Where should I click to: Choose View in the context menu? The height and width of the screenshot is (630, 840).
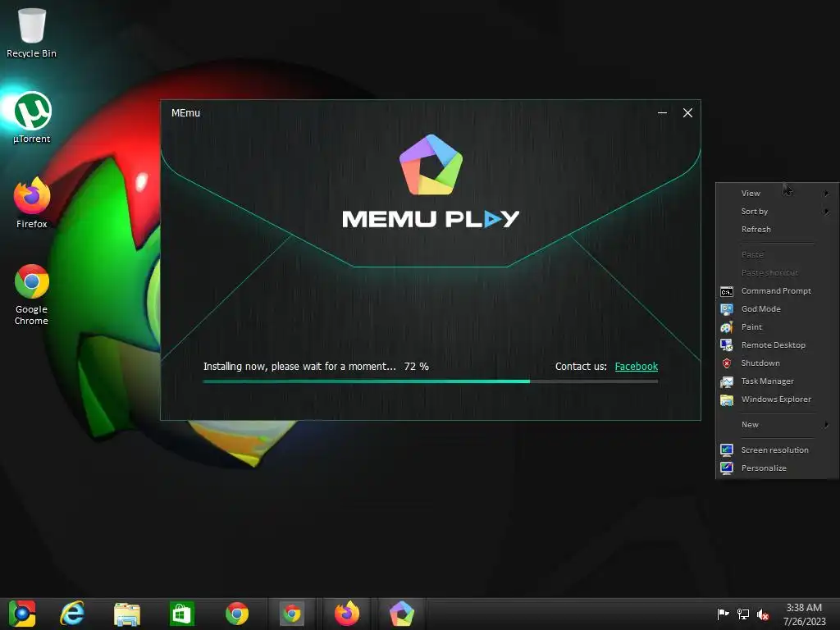[x=778, y=193]
